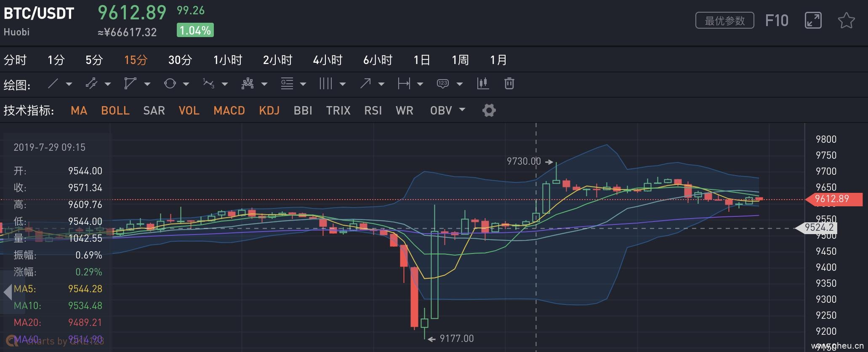
Task: Switch to 1分 timeframe
Action: (56, 60)
